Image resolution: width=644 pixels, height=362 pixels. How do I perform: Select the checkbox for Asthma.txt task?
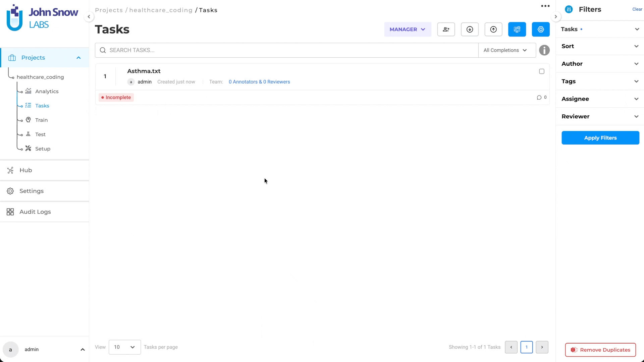541,71
